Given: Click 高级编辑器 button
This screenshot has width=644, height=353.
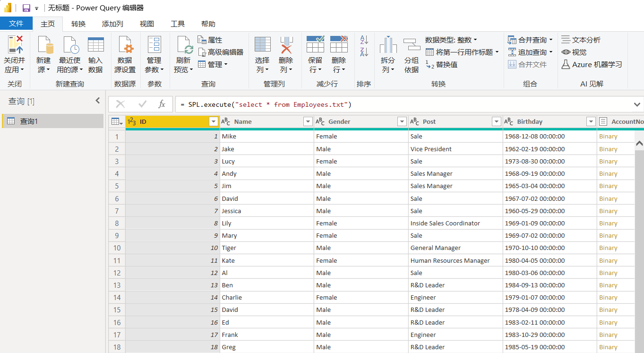Looking at the screenshot, I should [x=221, y=52].
